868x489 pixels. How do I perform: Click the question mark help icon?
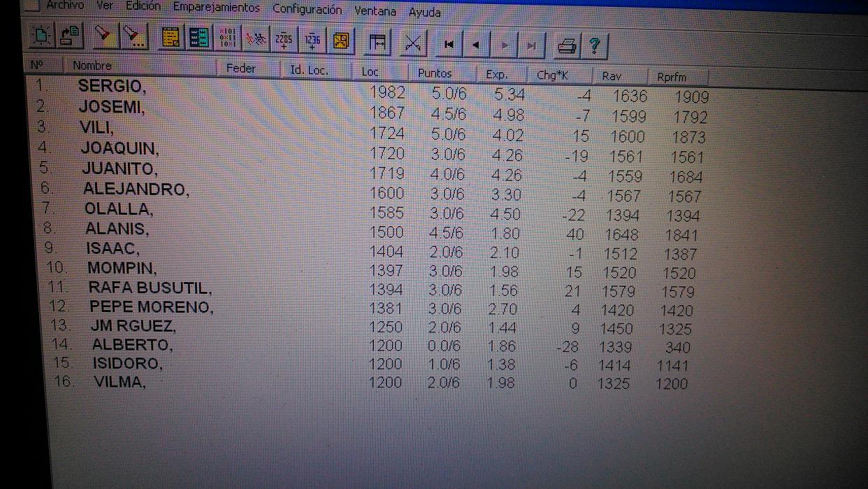[x=594, y=46]
